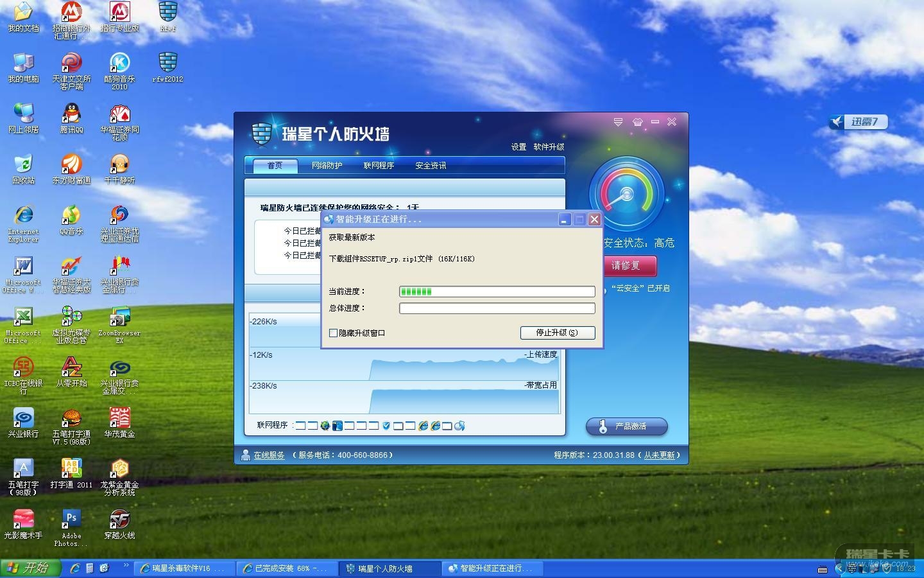Click 从未更新 link in status bar

[659, 455]
